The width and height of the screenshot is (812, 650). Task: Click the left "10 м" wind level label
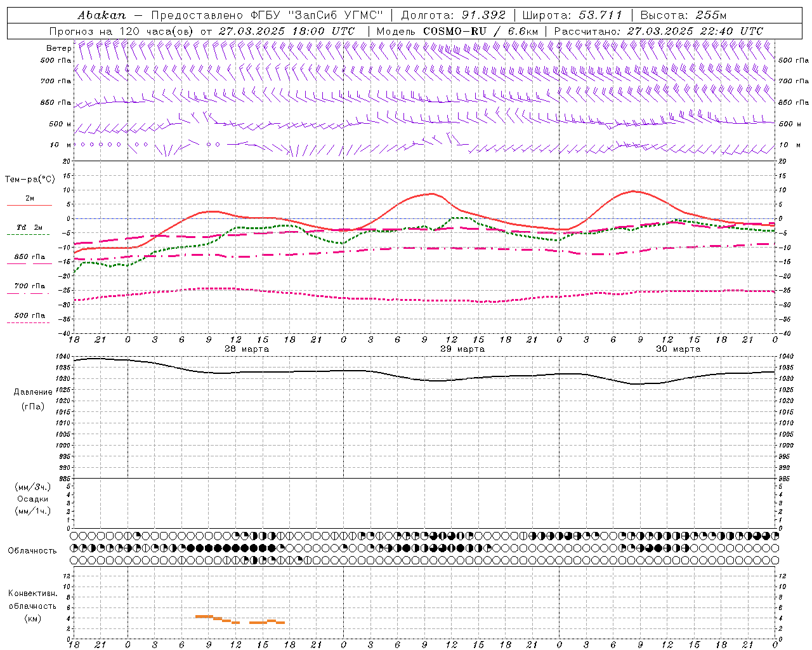[61, 145]
